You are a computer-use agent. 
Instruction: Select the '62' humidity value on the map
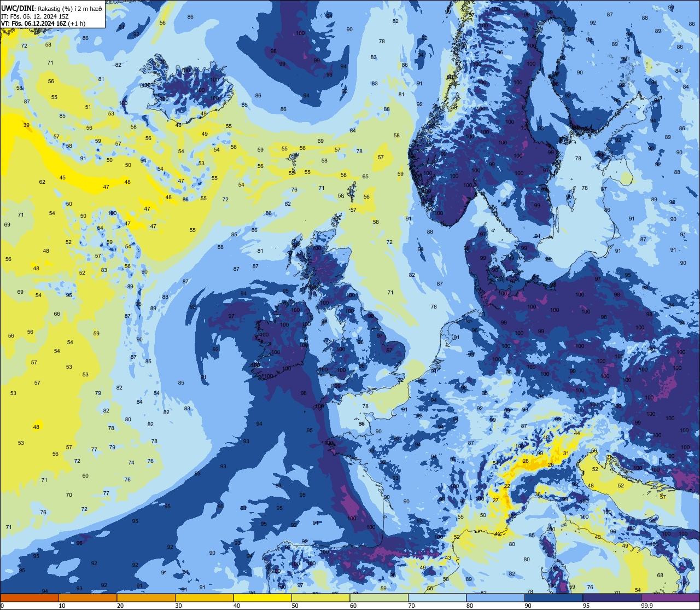pyautogui.click(x=42, y=182)
